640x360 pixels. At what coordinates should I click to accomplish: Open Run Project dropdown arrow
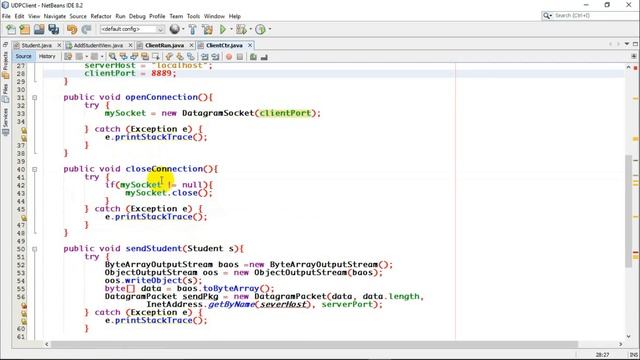pyautogui.click(x=231, y=29)
